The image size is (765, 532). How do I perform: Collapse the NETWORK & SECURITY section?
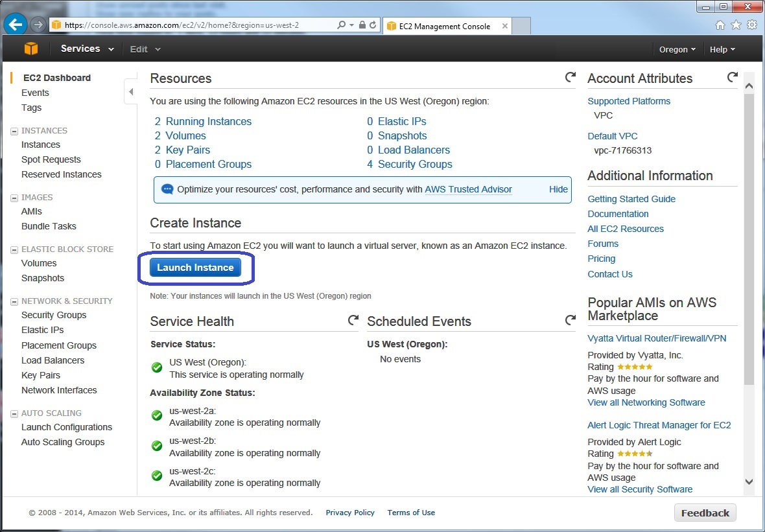14,302
